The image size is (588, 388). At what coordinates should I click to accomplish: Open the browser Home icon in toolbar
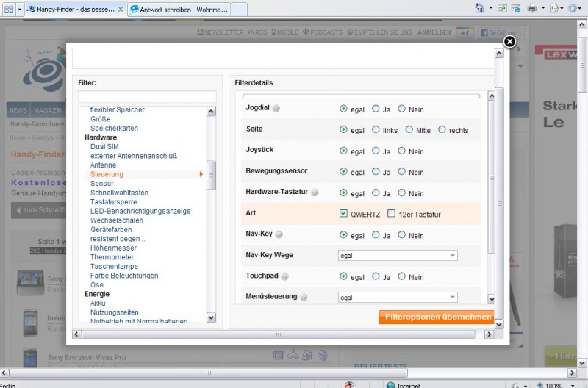pos(479,9)
